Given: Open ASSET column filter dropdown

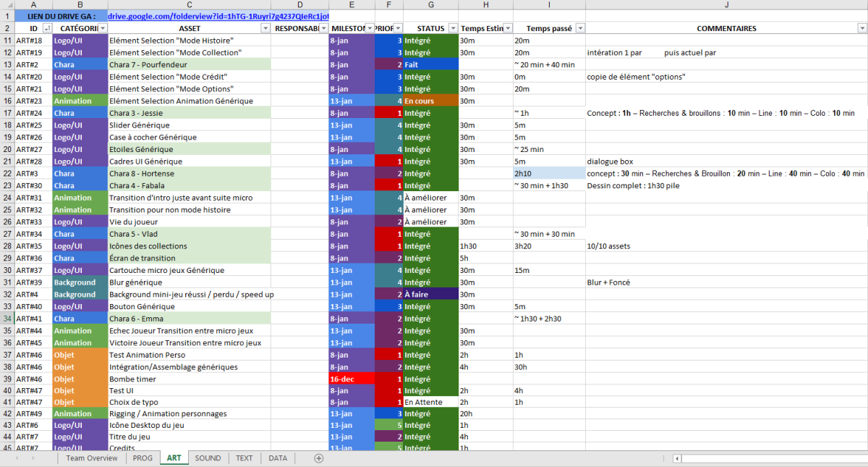Looking at the screenshot, I should pos(265,28).
